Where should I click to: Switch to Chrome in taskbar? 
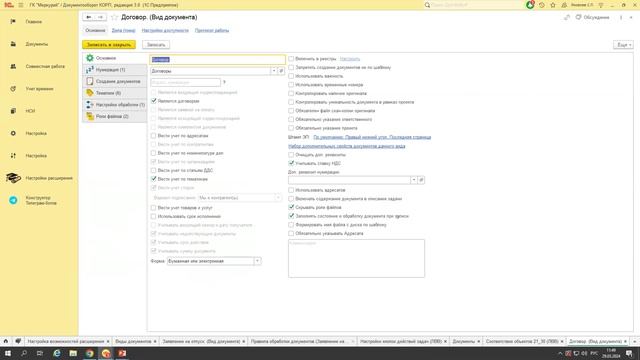pos(89,353)
